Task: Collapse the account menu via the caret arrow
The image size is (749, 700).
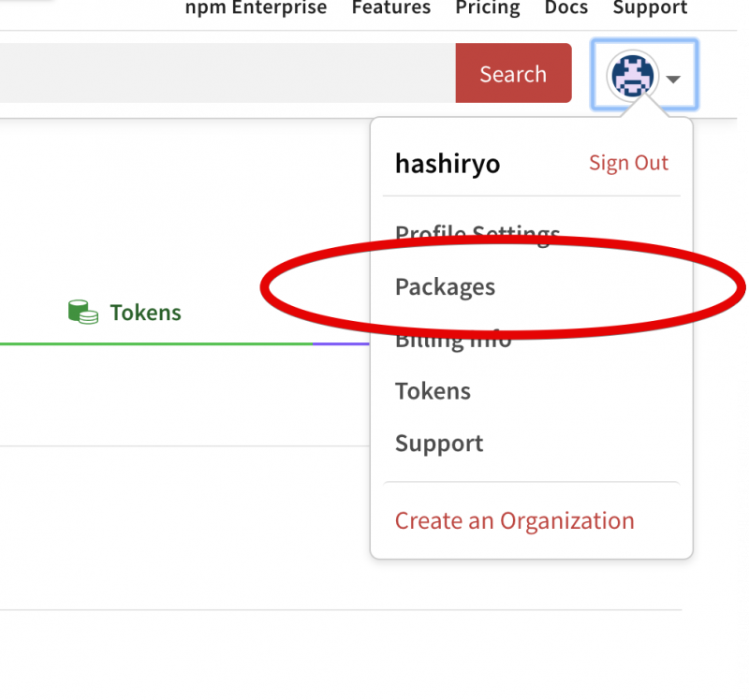Action: (673, 79)
